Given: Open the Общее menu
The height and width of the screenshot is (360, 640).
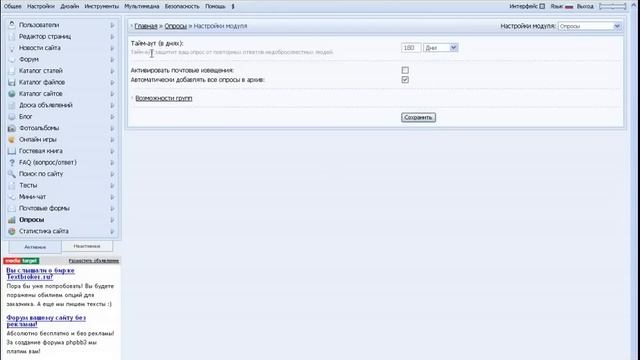Looking at the screenshot, I should [x=13, y=7].
